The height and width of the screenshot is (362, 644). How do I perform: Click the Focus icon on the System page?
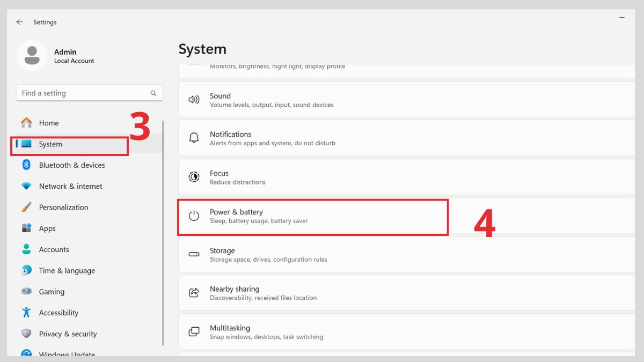point(194,176)
